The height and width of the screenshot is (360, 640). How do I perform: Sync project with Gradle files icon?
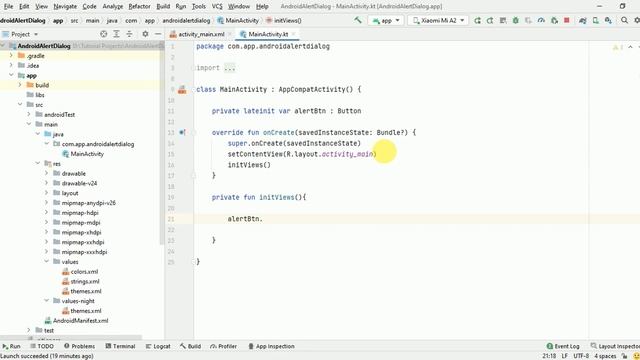click(x=583, y=20)
